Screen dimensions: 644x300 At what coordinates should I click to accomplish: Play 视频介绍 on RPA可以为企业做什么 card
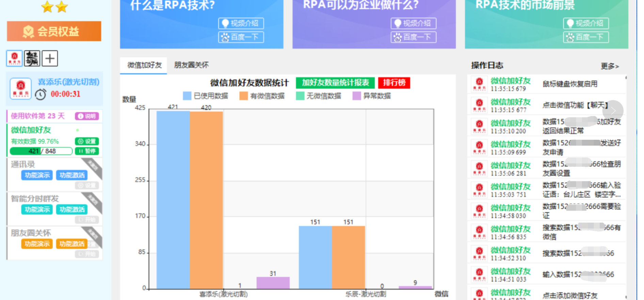point(414,23)
